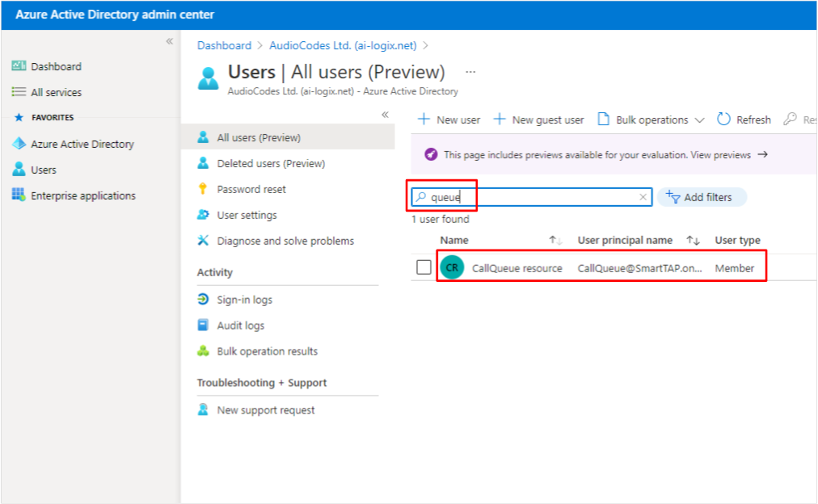Open the ellipsis more options beside page title
The width and height of the screenshot is (818, 504).
(x=470, y=72)
